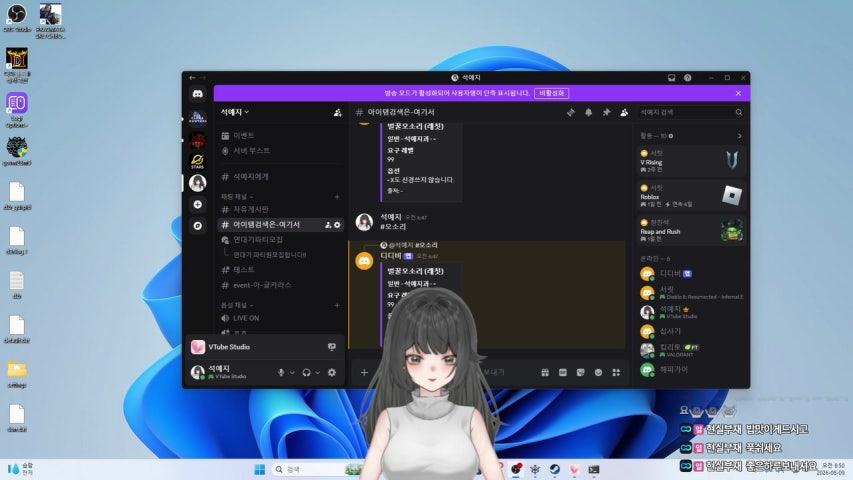Open pinned messages pin icon
853x480 pixels.
click(x=607, y=113)
